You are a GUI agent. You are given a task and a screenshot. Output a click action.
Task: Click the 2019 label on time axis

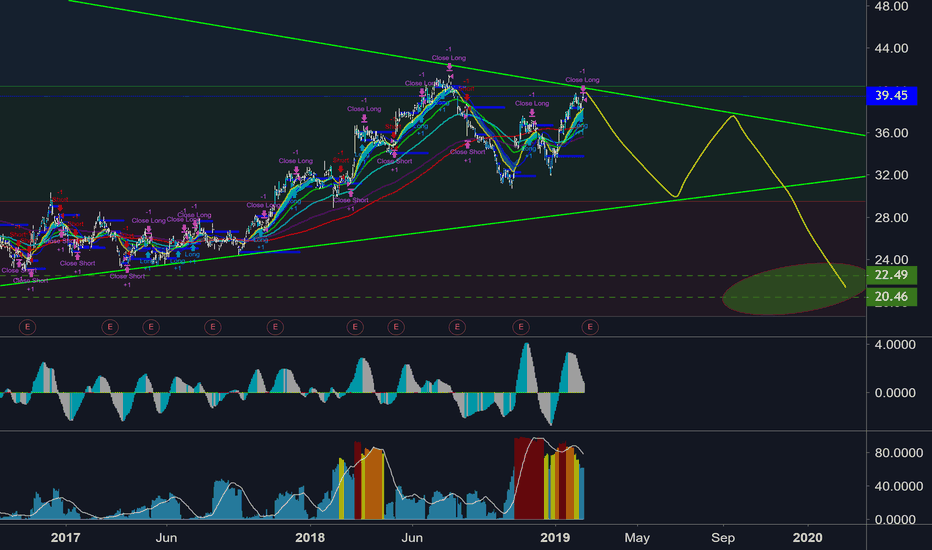pyautogui.click(x=555, y=538)
